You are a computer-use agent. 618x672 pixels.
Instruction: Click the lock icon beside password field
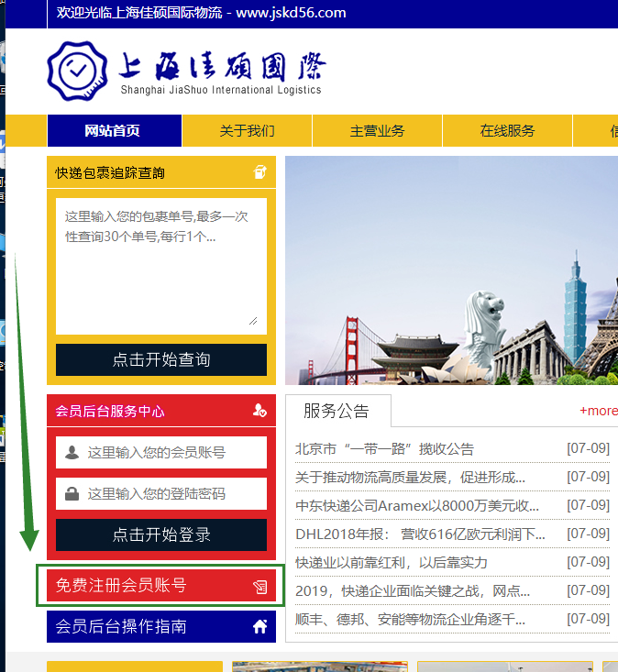pyautogui.click(x=72, y=494)
